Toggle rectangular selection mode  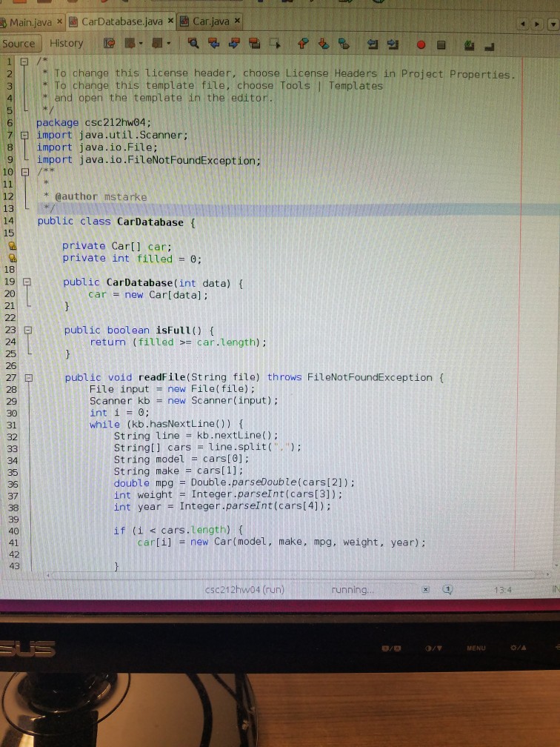coord(275,44)
